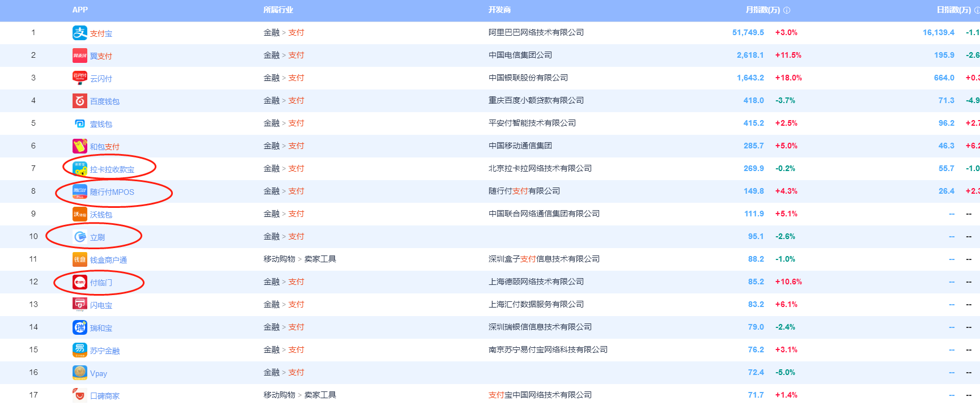Image resolution: width=980 pixels, height=405 pixels.
Task: Open the 立刷 app link
Action: [97, 237]
